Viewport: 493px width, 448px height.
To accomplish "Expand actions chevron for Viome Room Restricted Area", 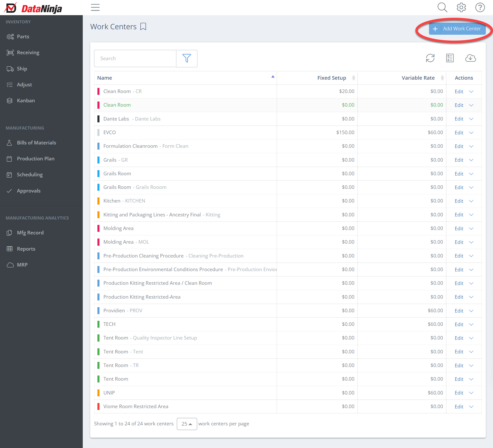I will pyautogui.click(x=471, y=407).
